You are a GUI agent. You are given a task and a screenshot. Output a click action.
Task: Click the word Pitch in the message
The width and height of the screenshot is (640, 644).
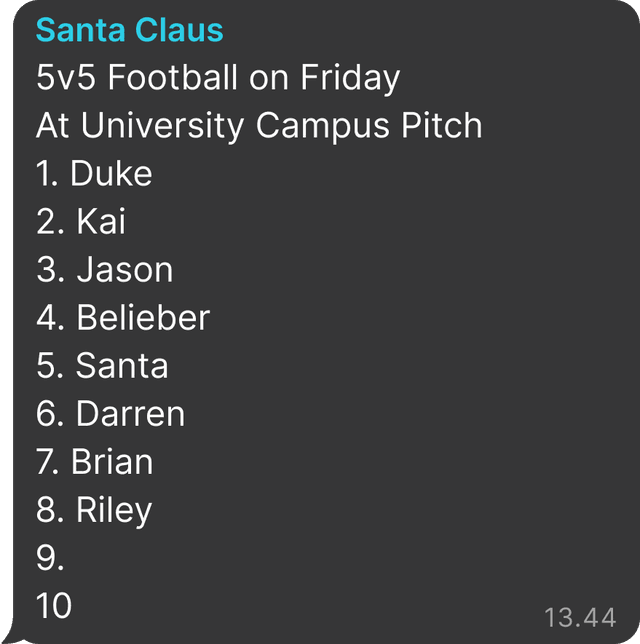[442, 125]
